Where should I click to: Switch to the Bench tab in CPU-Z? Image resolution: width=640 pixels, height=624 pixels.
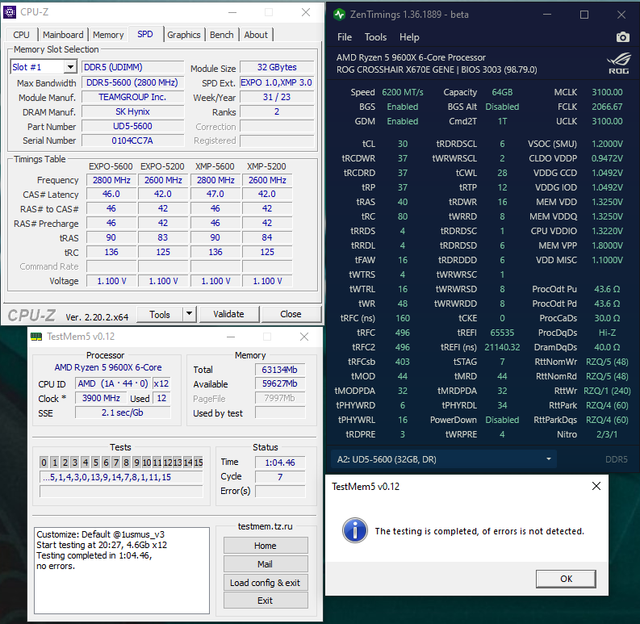[x=222, y=35]
